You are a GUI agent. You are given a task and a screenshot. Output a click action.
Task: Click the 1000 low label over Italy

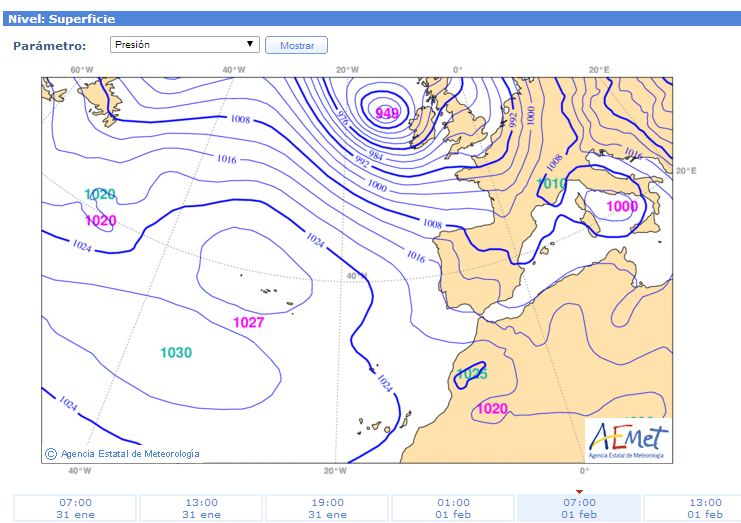coord(622,206)
